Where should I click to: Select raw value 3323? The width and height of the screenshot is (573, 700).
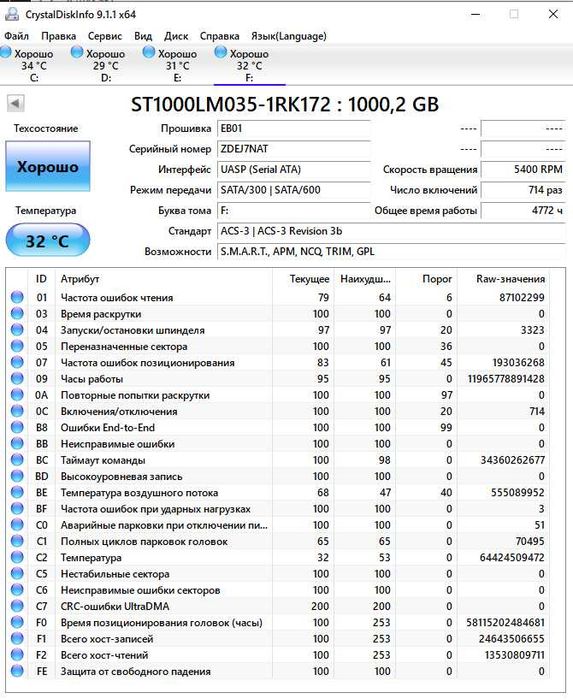coord(532,330)
